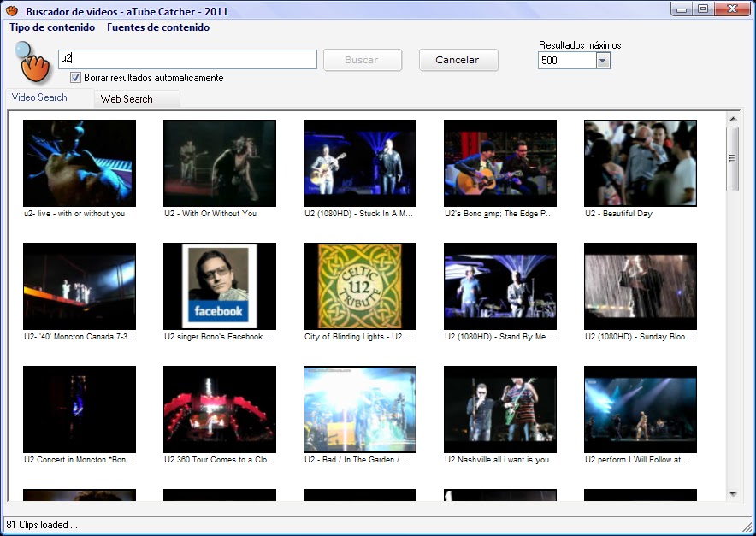This screenshot has height=536, width=756.
Task: Select the Bono's Facebook video thumbnail
Action: click(220, 286)
